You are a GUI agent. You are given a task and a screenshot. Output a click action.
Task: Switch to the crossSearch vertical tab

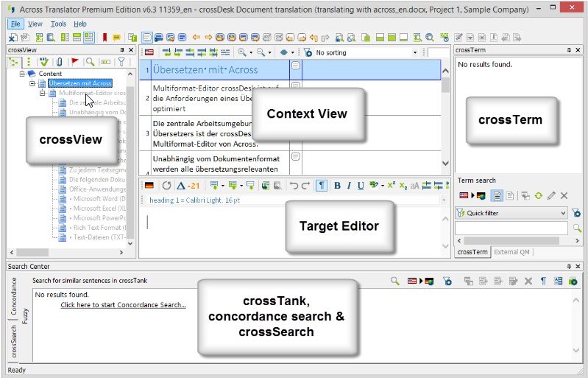(14, 341)
